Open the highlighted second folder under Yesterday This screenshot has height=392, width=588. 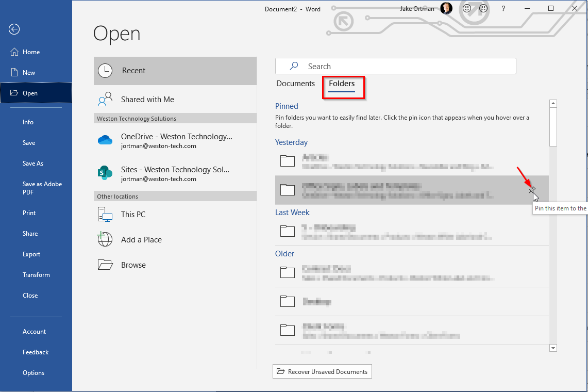412,190
